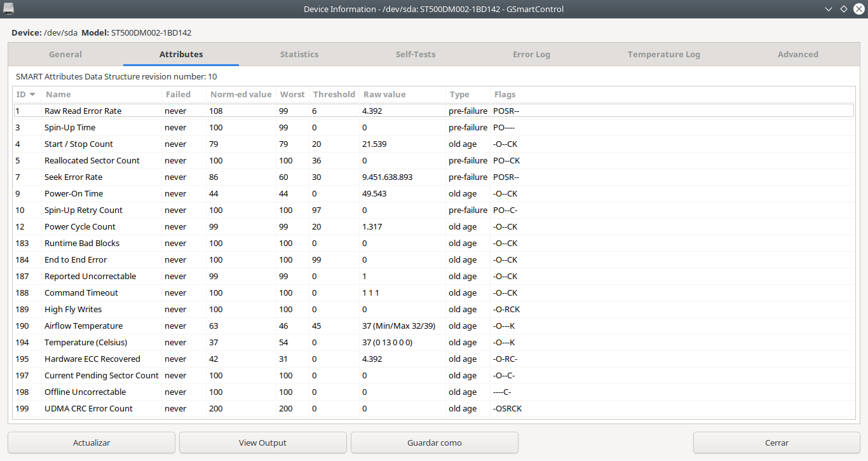
Task: Select the Reallocated Sector Count row
Action: tap(434, 160)
